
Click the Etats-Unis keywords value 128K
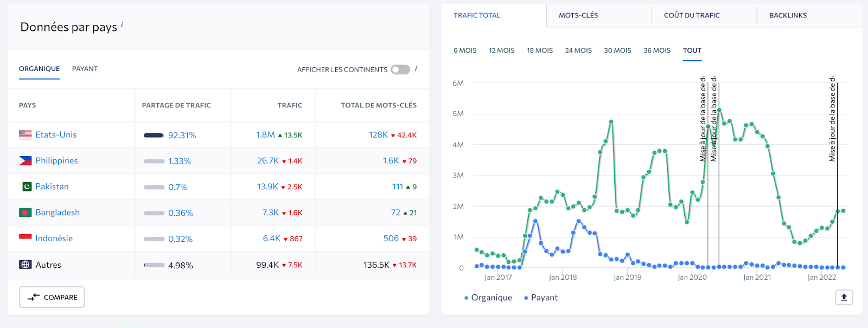coord(378,134)
